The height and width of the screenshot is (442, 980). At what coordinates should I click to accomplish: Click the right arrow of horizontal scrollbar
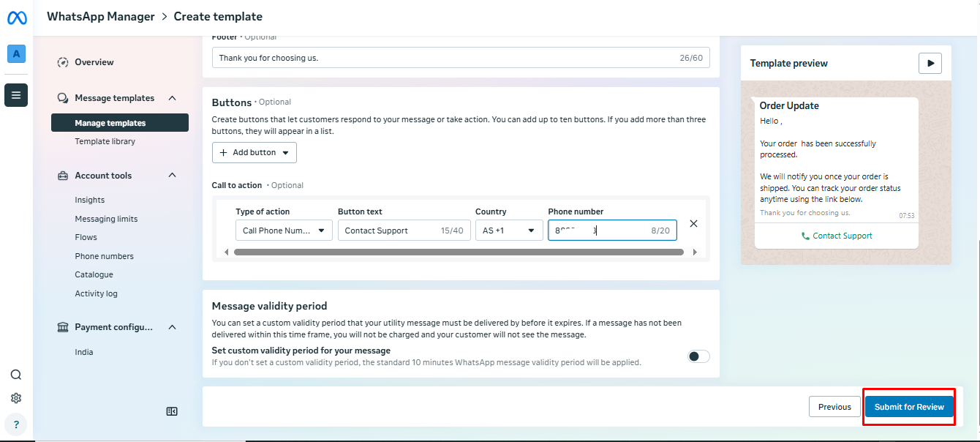click(694, 252)
